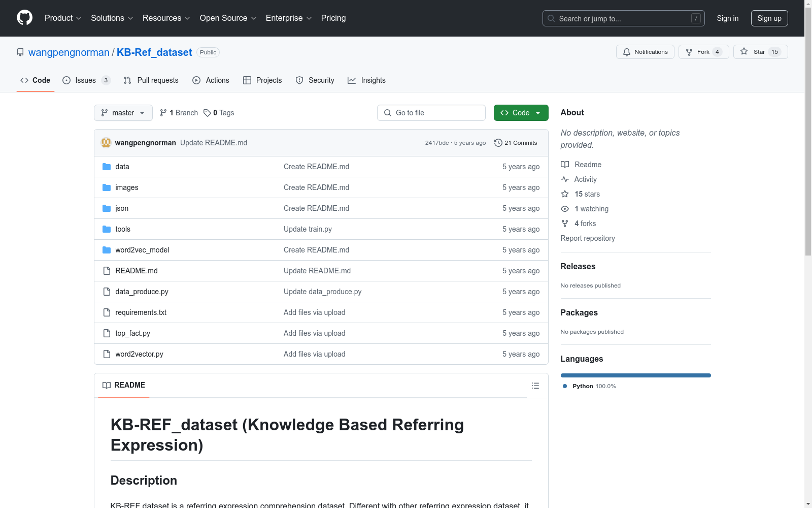The image size is (812, 508).
Task: View 21 Commits history
Action: [516, 143]
